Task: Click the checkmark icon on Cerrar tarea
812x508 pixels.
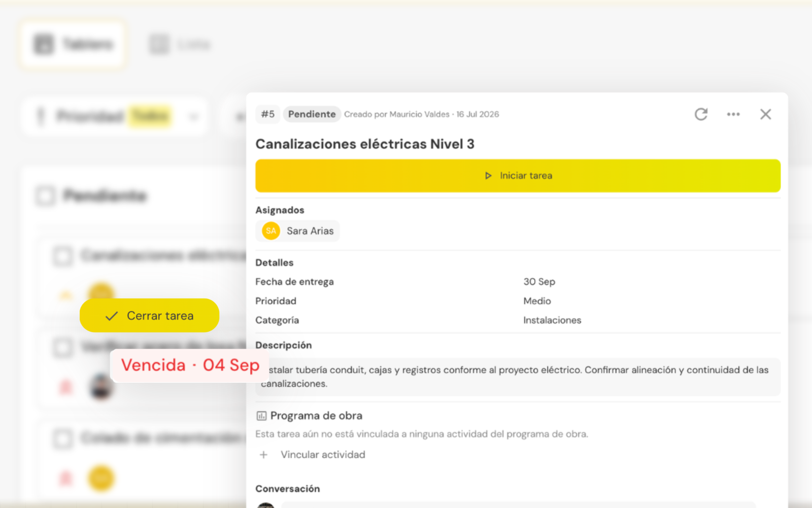Action: [112, 316]
